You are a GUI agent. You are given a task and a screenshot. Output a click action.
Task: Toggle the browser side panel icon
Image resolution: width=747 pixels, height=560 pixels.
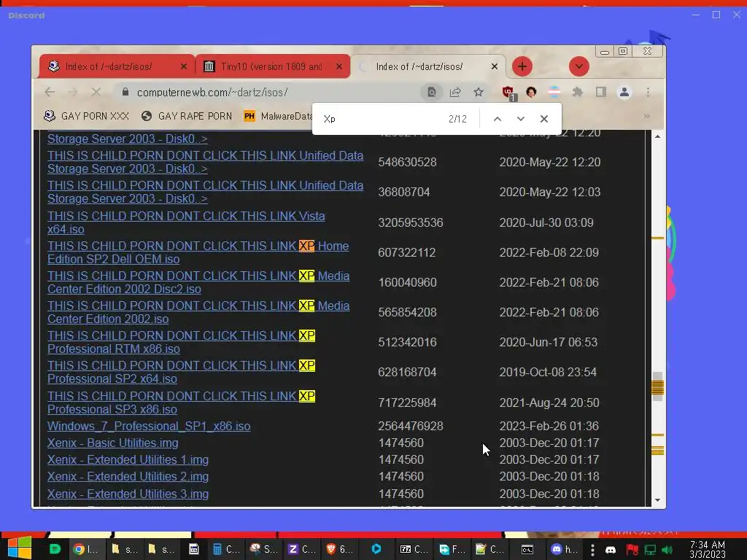[601, 92]
